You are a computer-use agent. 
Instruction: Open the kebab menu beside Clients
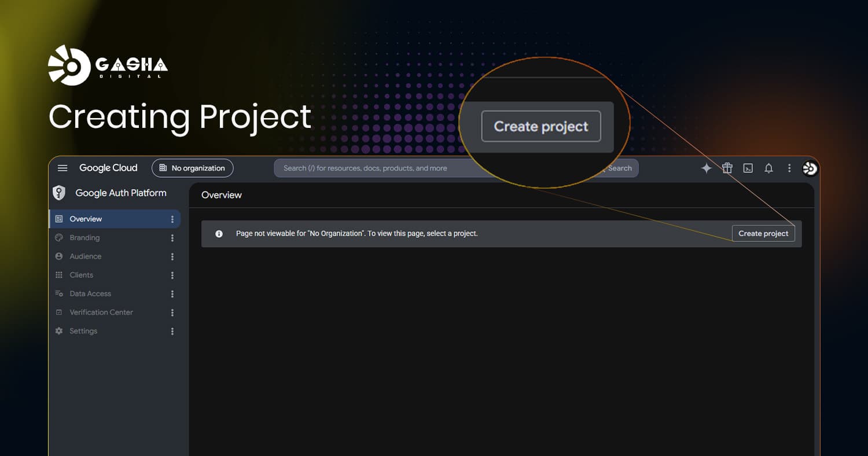172,275
